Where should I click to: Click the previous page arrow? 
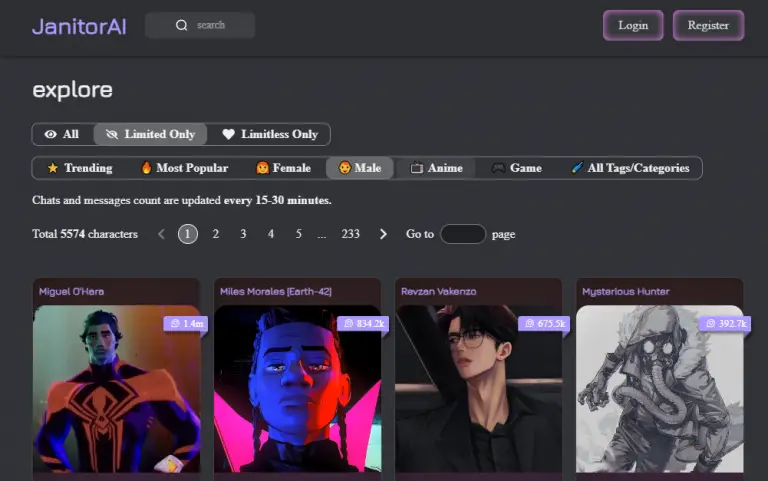[x=161, y=234]
